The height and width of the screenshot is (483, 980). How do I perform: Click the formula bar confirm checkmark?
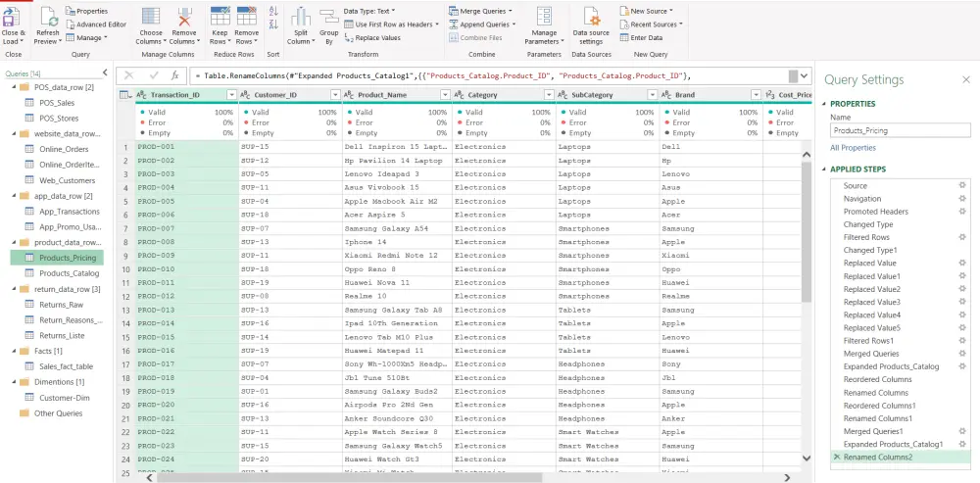tap(154, 75)
